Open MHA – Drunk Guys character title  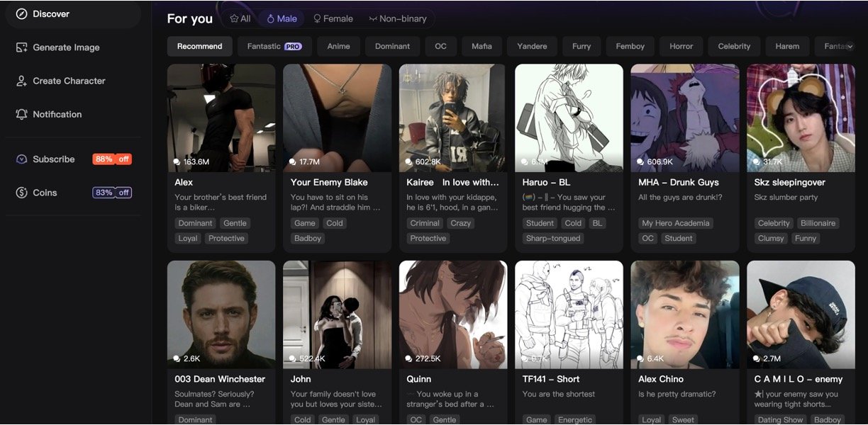point(678,183)
